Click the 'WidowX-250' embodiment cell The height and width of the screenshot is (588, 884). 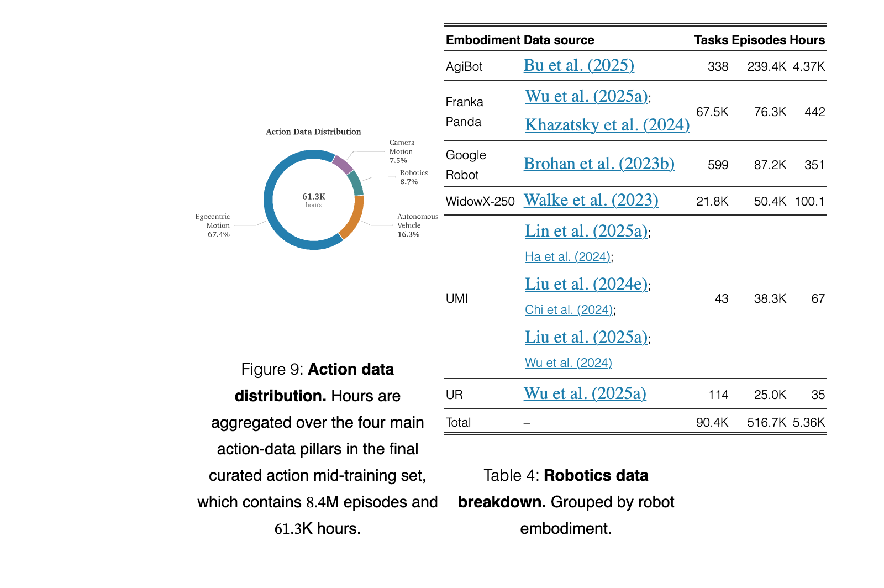[480, 201]
